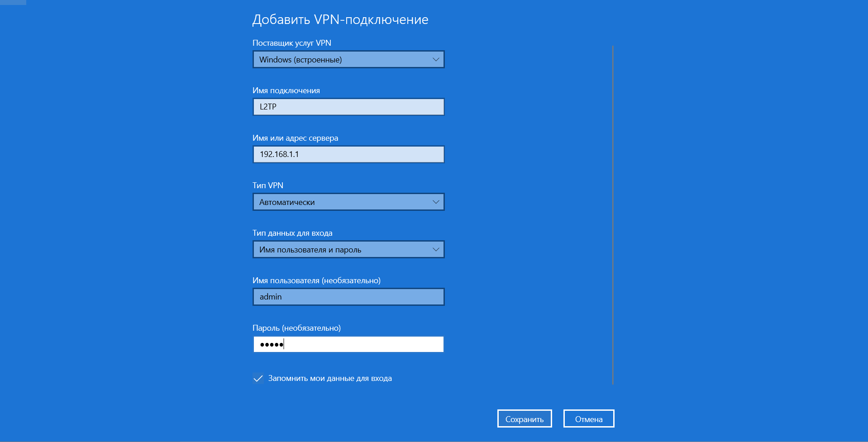Click the Поставщик услуг VPN label
Image resolution: width=868 pixels, height=442 pixels.
[x=292, y=43]
